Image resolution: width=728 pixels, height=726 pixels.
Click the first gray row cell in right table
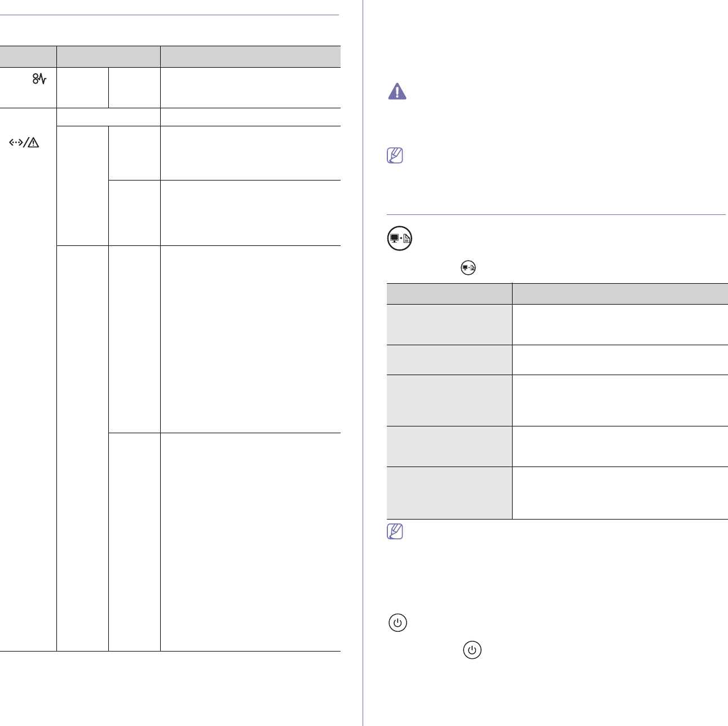pyautogui.click(x=449, y=324)
